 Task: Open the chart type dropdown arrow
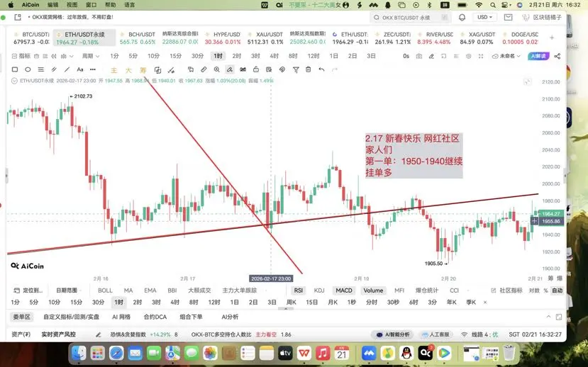pos(71,56)
